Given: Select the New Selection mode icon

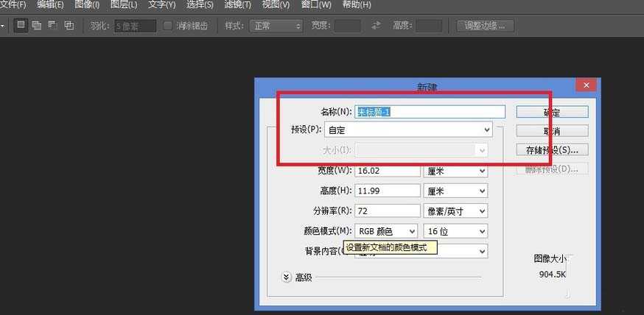Looking at the screenshot, I should click(x=21, y=26).
